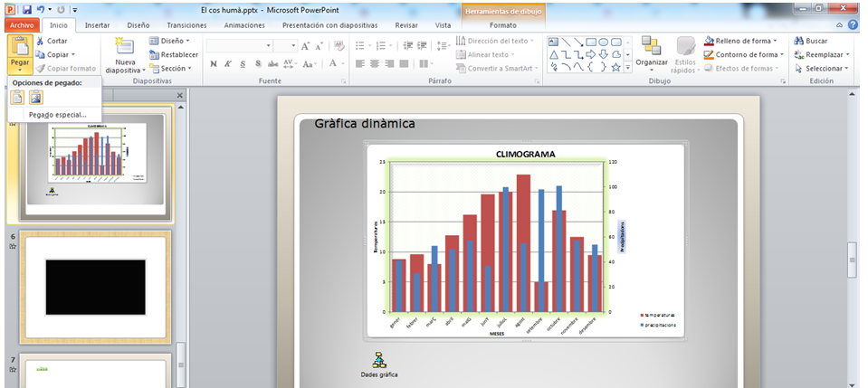Customize the quick access toolbar dropdown
This screenshot has width=868, height=388.
75,10
